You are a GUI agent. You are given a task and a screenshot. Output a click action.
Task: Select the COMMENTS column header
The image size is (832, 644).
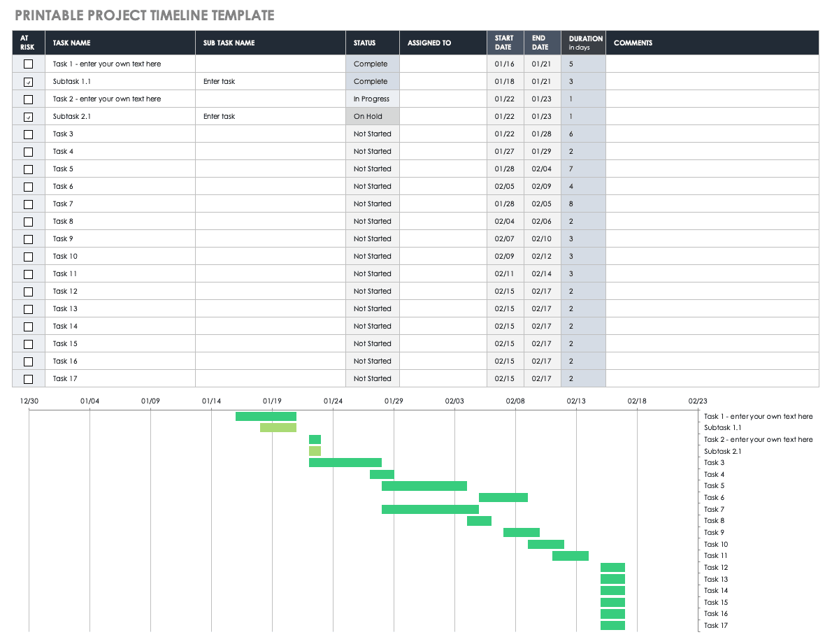[x=633, y=43]
